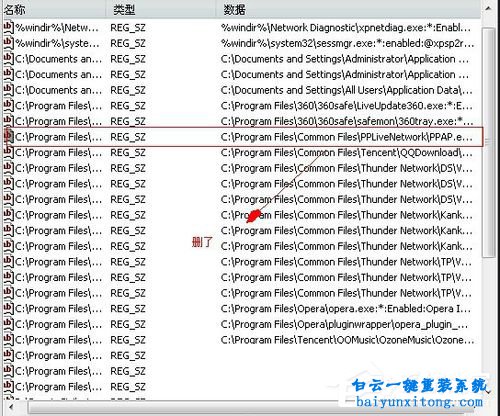The image size is (500, 416).
Task: Click the horizontal scrollbar left arrow
Action: click(x=11, y=407)
